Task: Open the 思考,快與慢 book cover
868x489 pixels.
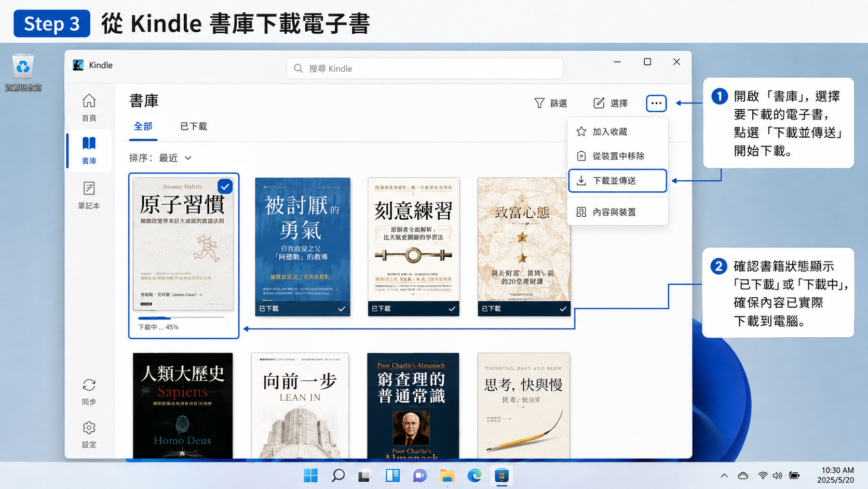Action: tap(523, 405)
